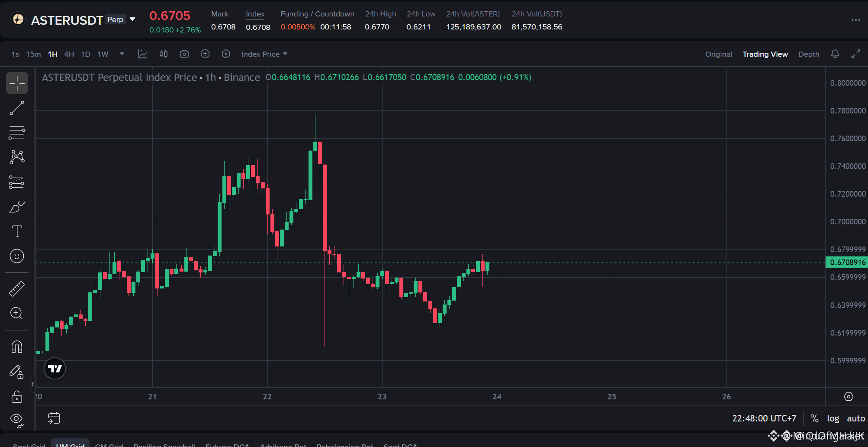Viewport: 868px width, 447px height.
Task: Click the last price 0.6705
Action: (x=170, y=16)
